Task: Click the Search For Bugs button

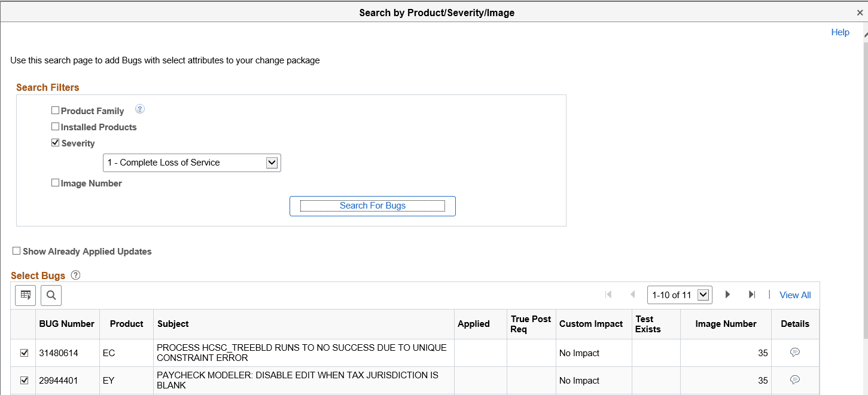Action: 372,206
